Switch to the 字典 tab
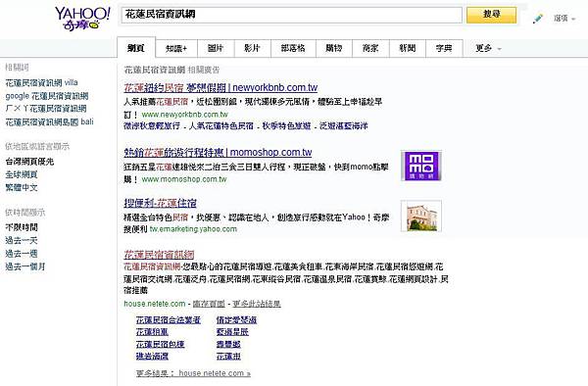 444,48
